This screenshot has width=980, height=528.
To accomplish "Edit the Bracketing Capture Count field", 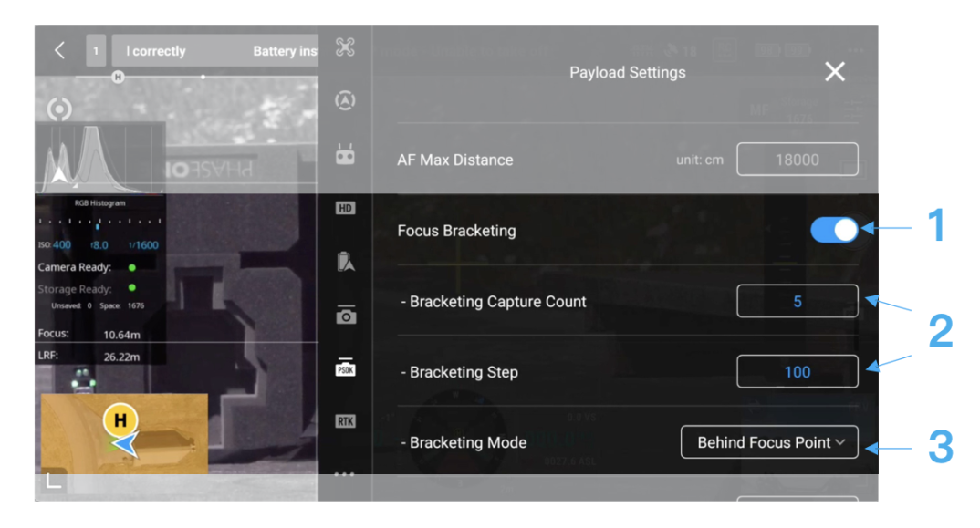I will (x=797, y=302).
